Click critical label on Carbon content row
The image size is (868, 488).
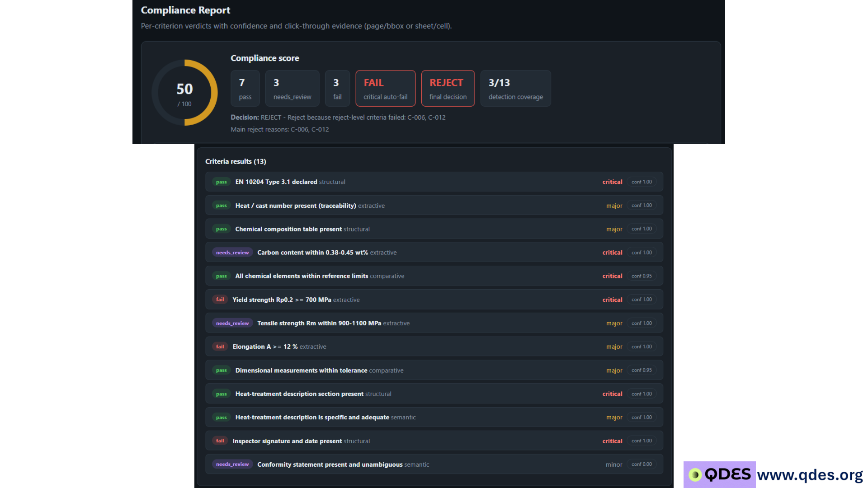612,252
